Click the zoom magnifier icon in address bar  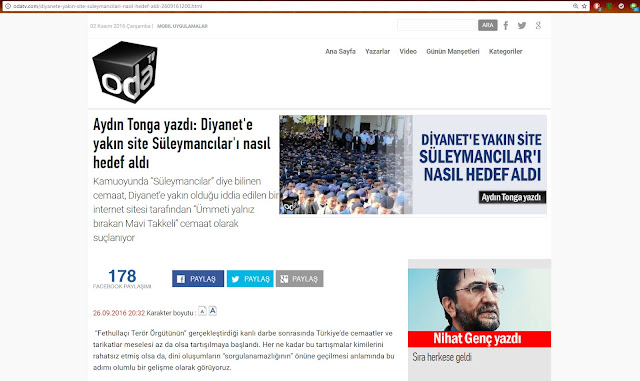click(x=576, y=6)
